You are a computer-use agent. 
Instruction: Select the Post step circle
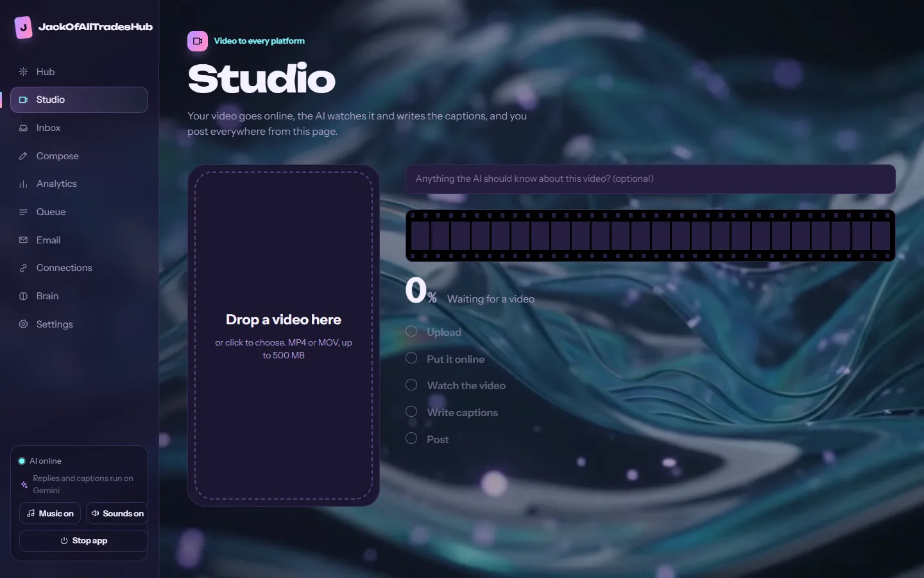coord(411,439)
